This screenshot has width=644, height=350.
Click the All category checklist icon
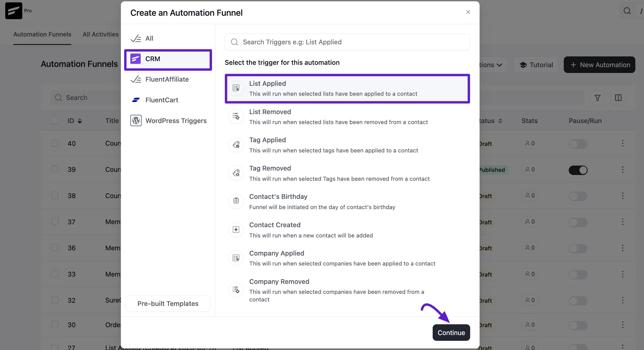[136, 38]
